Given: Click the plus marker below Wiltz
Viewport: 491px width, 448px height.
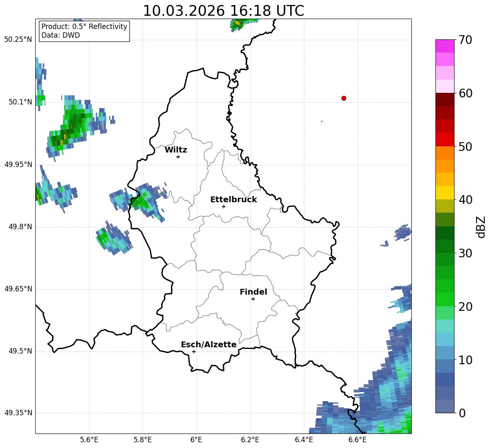Looking at the screenshot, I should [178, 157].
